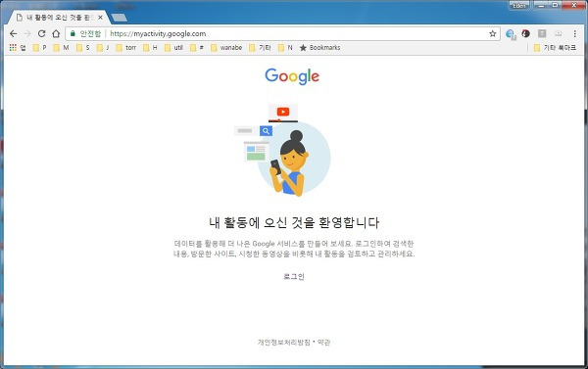Screen dimensions: 588x369
Task: Open the gray square extension icon
Action: 542,33
